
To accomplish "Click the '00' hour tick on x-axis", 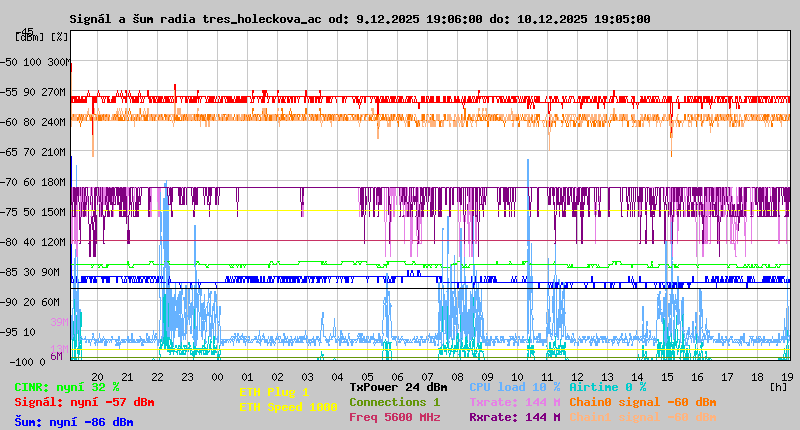I will (217, 377).
